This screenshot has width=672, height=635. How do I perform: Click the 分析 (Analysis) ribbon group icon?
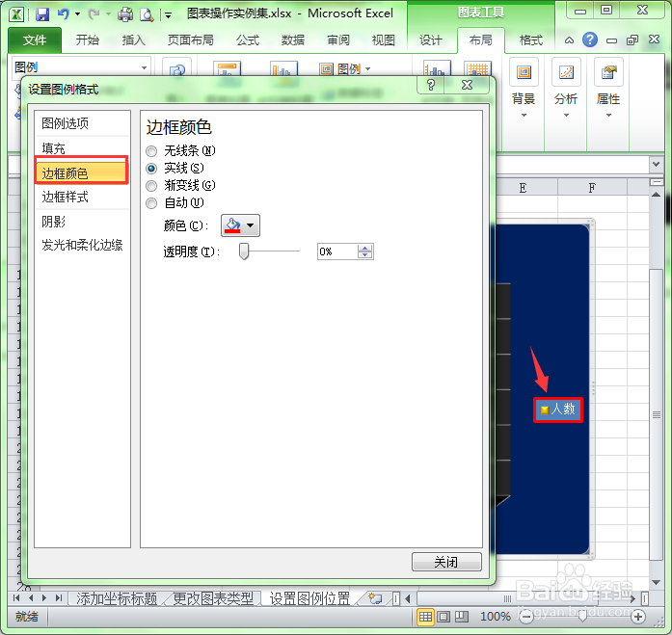(566, 72)
